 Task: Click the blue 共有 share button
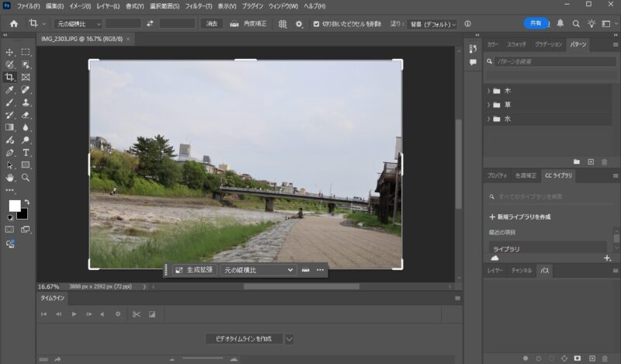(x=536, y=24)
